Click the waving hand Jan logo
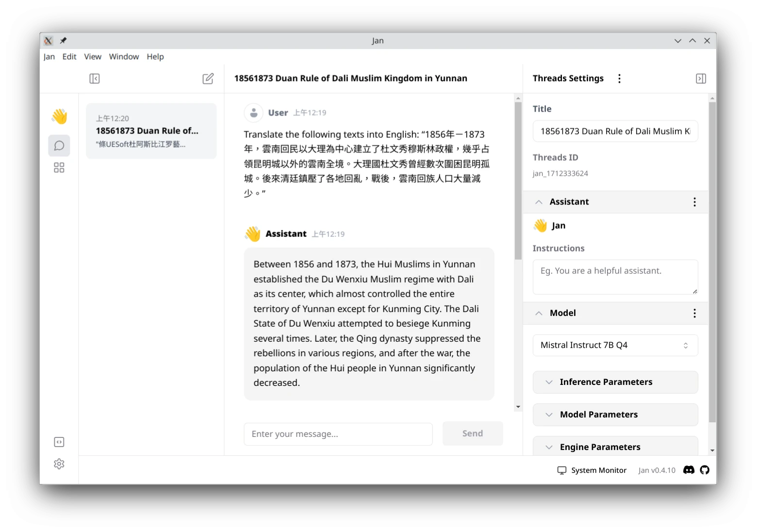The image size is (757, 532). 59,116
